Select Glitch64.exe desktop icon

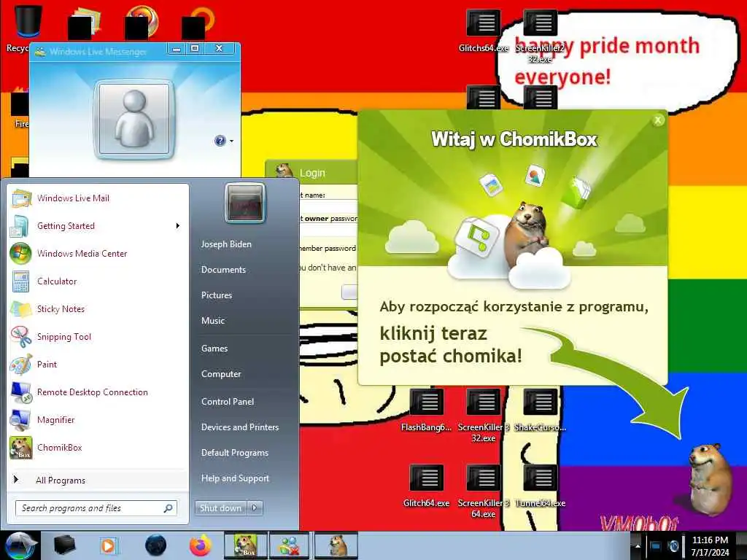426,486
